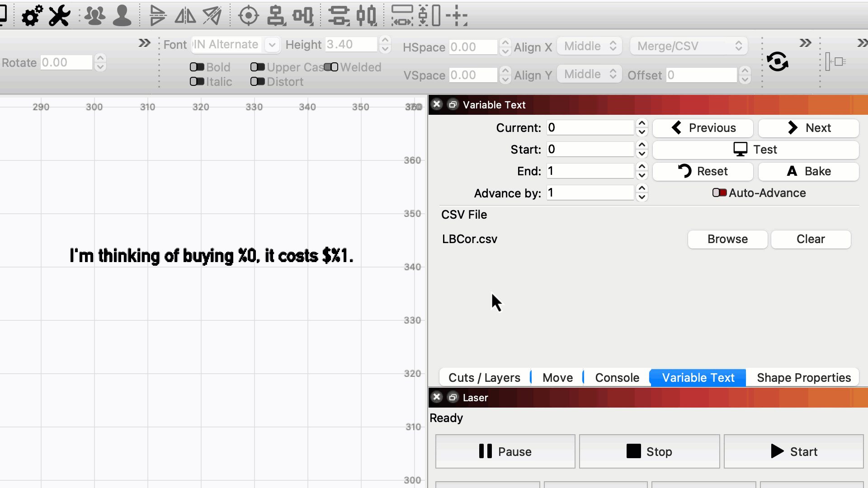Clear the CSV file

point(811,239)
